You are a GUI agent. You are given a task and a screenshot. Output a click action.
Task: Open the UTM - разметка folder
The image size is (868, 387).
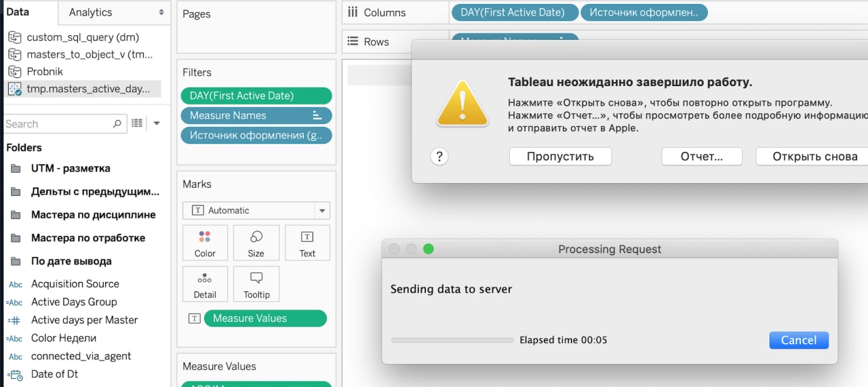(71, 168)
